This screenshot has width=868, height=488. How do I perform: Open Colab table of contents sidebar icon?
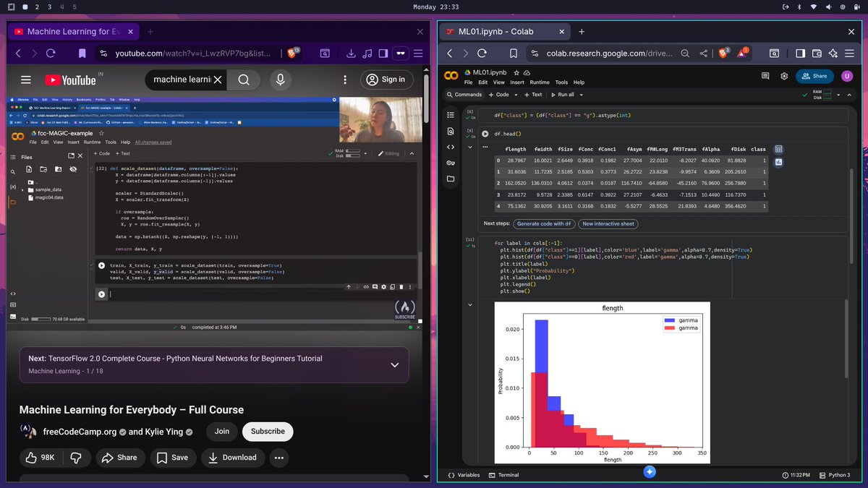[x=451, y=116]
